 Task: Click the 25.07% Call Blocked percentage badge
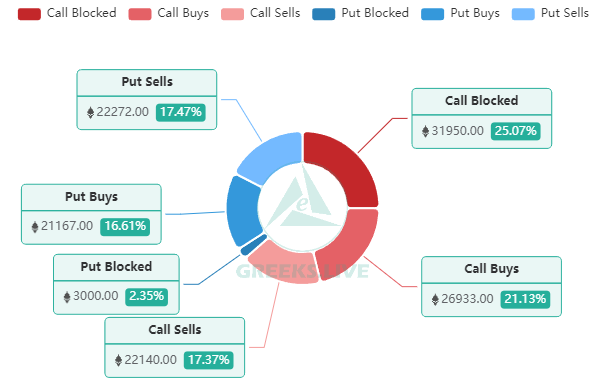pos(515,131)
